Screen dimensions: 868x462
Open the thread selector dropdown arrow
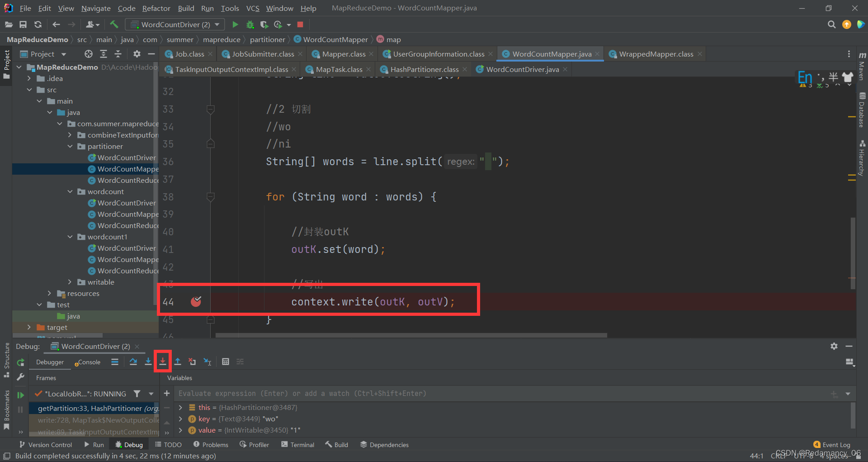[x=151, y=394]
